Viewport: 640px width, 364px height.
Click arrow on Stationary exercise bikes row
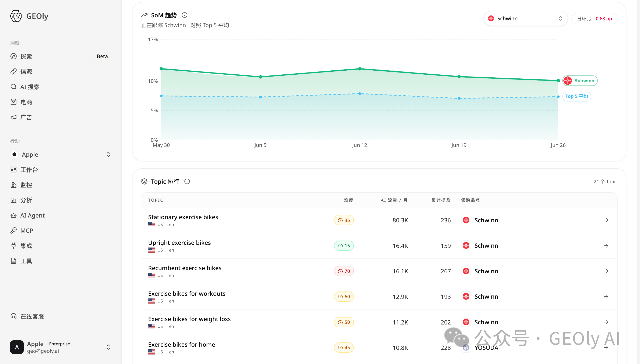(x=606, y=220)
